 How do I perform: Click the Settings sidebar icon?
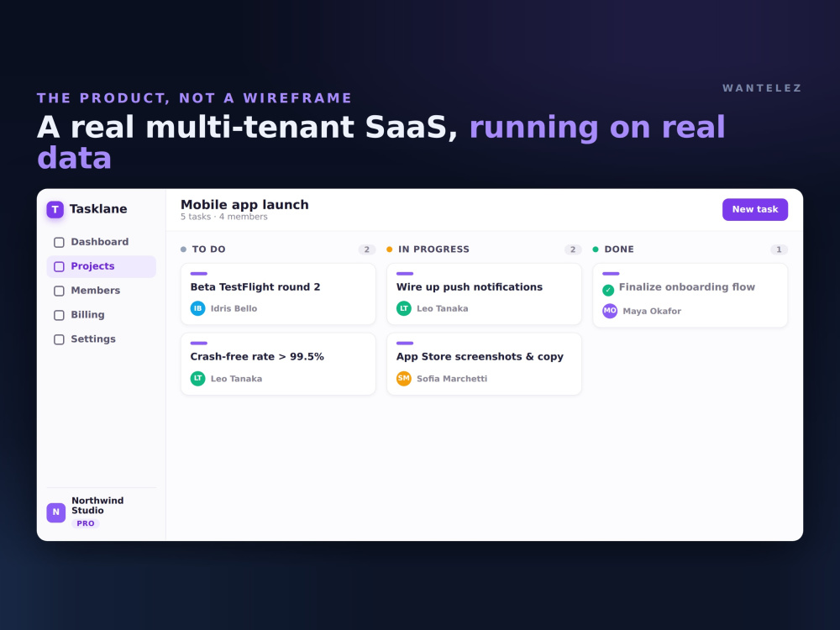point(59,339)
